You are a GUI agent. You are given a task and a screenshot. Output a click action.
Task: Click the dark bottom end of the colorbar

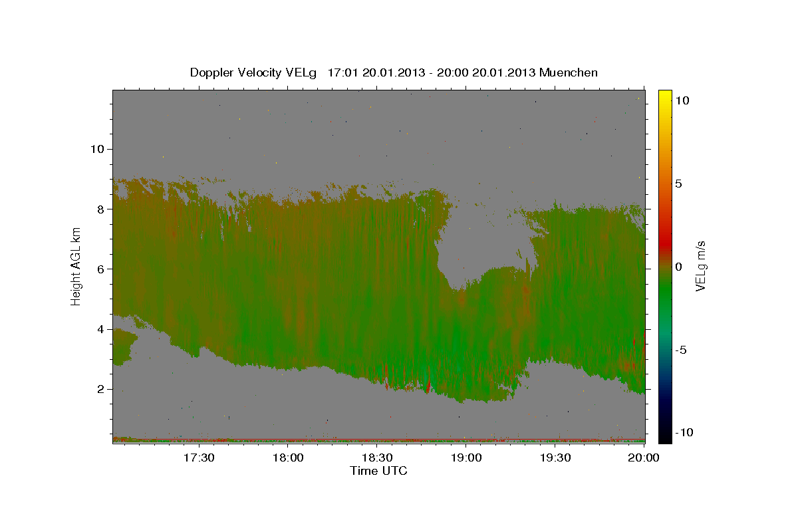click(664, 436)
